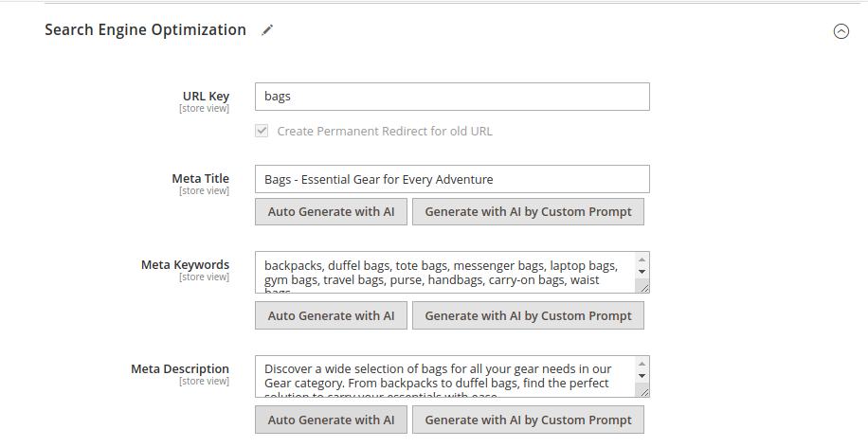Image resolution: width=868 pixels, height=447 pixels.
Task: Click the Search Engine Optimization section title
Action: 145,30
